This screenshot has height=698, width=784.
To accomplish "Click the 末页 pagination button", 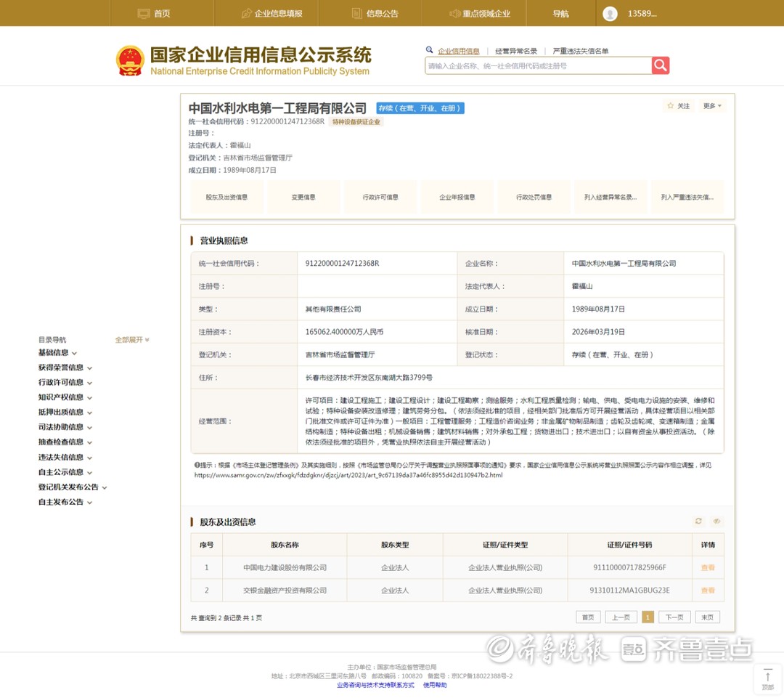I will point(708,617).
